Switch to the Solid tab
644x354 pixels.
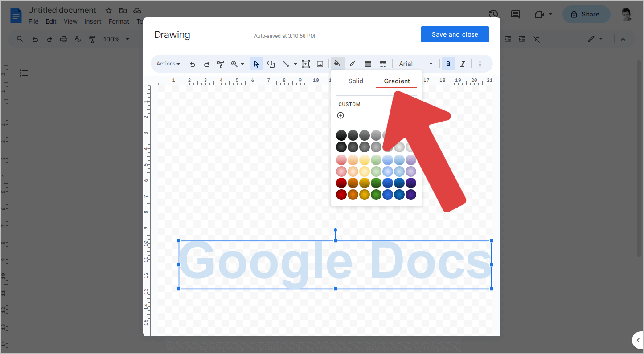pyautogui.click(x=356, y=81)
